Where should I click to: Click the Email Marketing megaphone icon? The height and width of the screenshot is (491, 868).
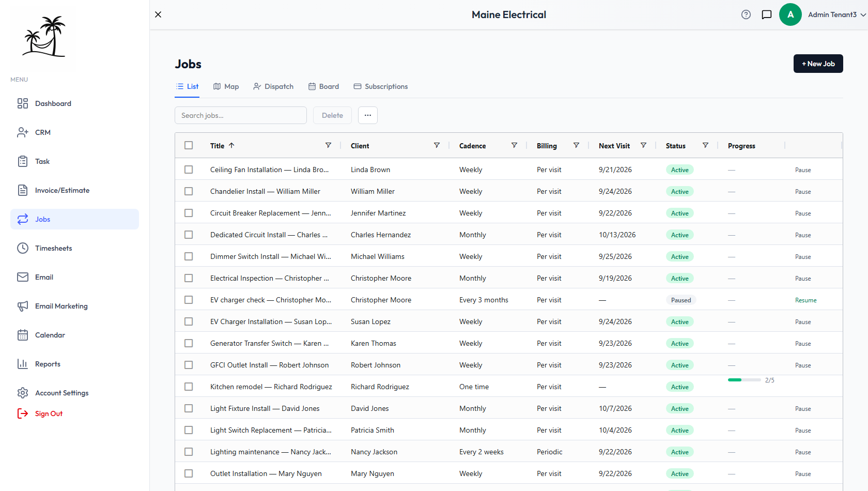[23, 306]
